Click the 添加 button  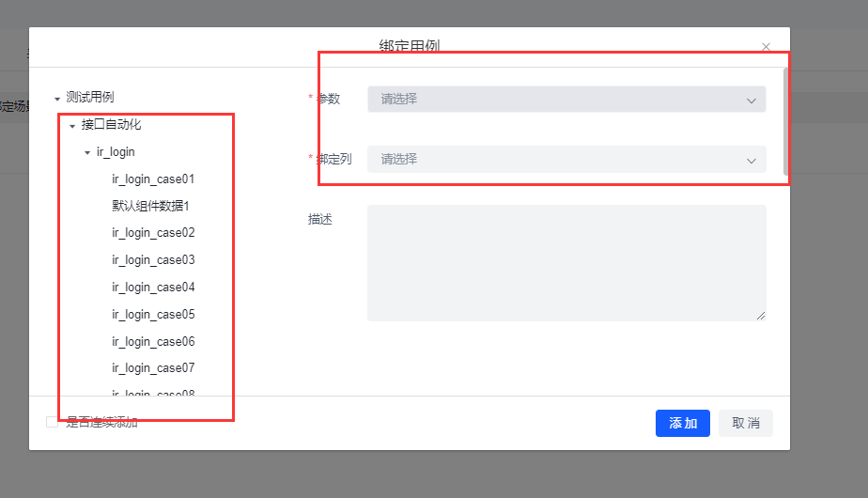click(x=682, y=424)
